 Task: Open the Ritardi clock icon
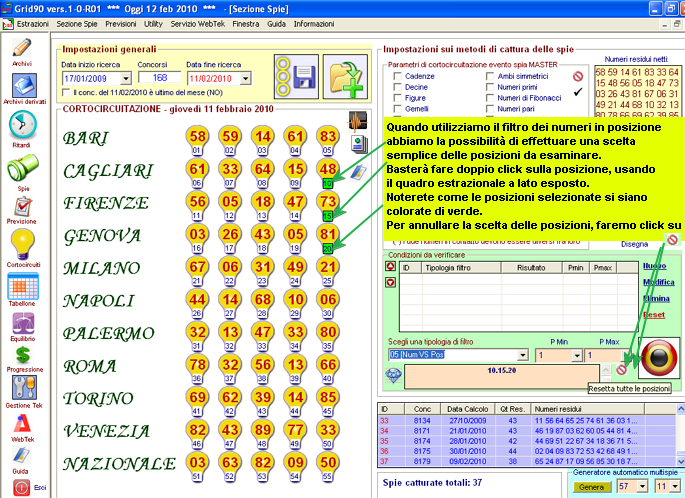click(x=23, y=125)
